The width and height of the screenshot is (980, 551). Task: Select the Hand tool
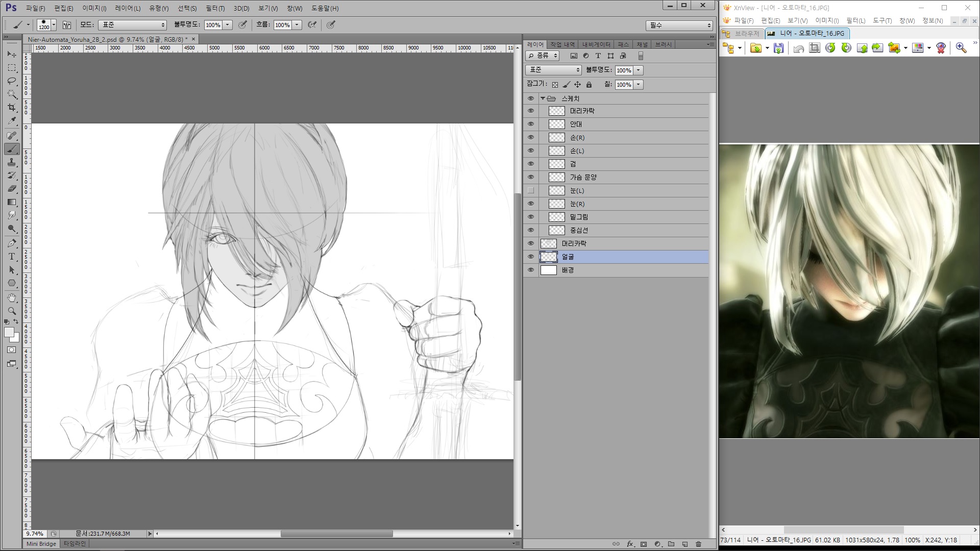point(12,297)
